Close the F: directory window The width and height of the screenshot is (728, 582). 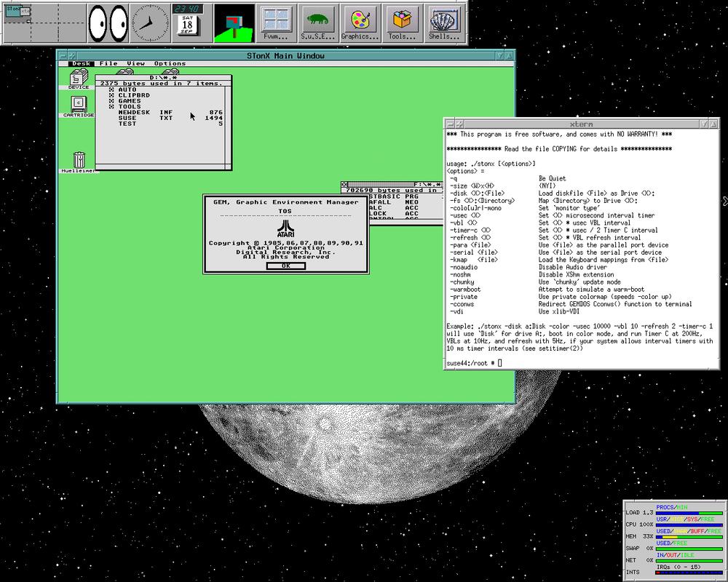pos(344,185)
